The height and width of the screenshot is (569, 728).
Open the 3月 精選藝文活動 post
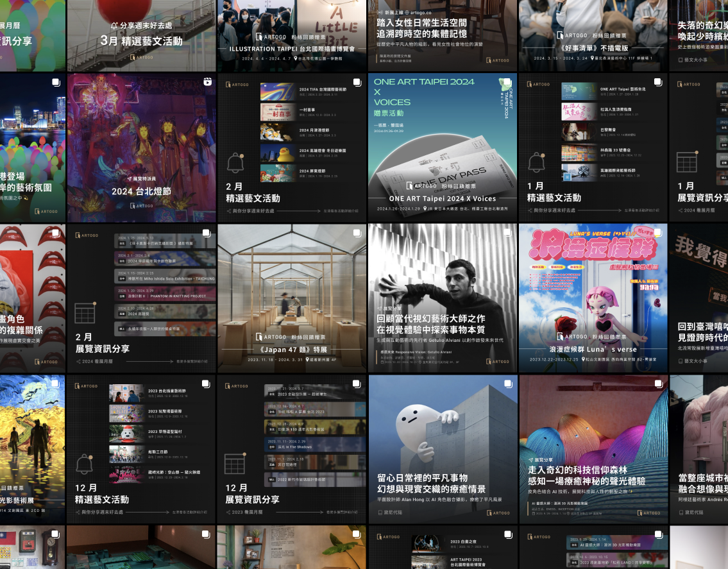pyautogui.click(x=141, y=35)
